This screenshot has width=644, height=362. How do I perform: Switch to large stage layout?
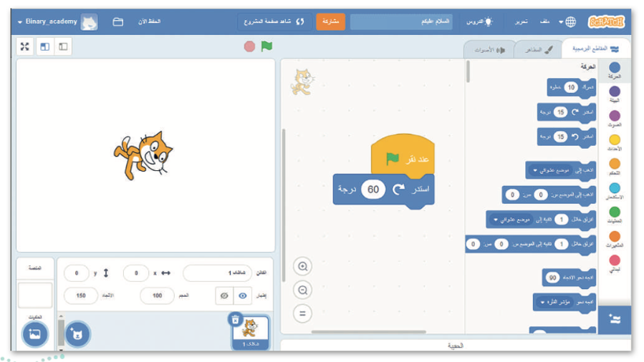(x=44, y=47)
